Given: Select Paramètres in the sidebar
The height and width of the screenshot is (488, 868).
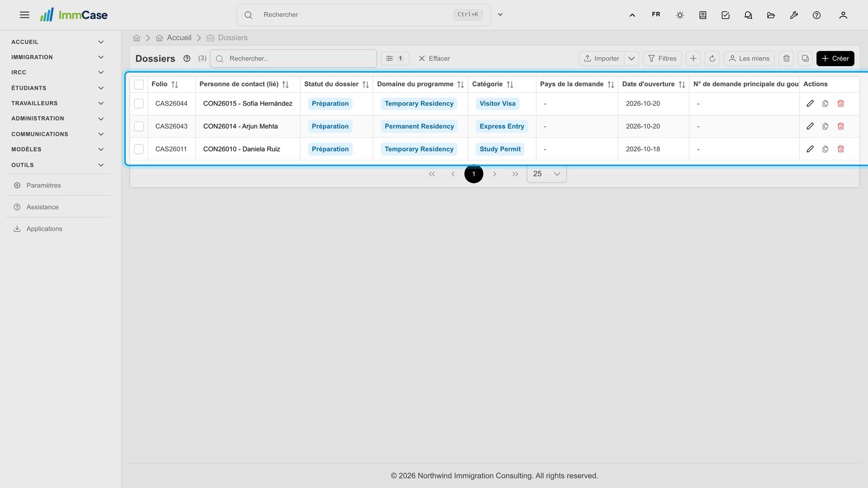Looking at the screenshot, I should click(x=43, y=185).
